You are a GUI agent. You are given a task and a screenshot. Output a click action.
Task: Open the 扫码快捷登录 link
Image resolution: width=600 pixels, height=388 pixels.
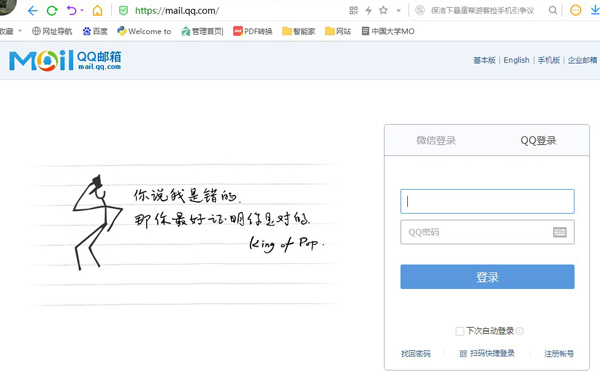tap(492, 353)
